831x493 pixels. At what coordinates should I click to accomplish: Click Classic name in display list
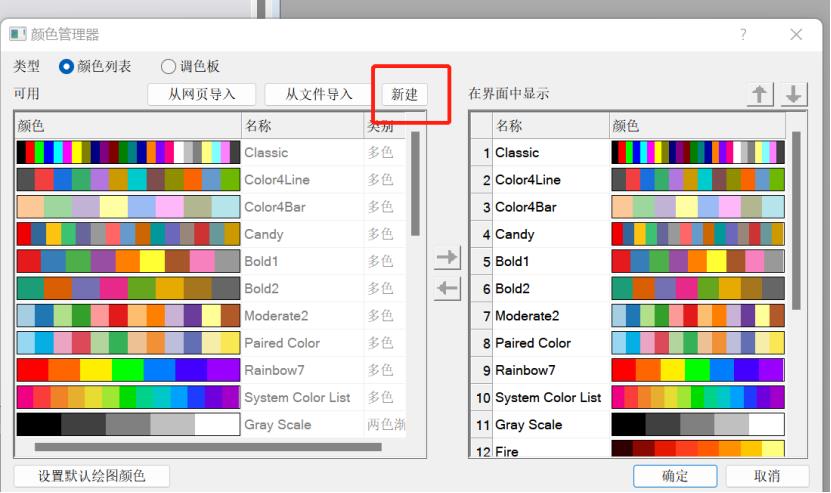[517, 153]
